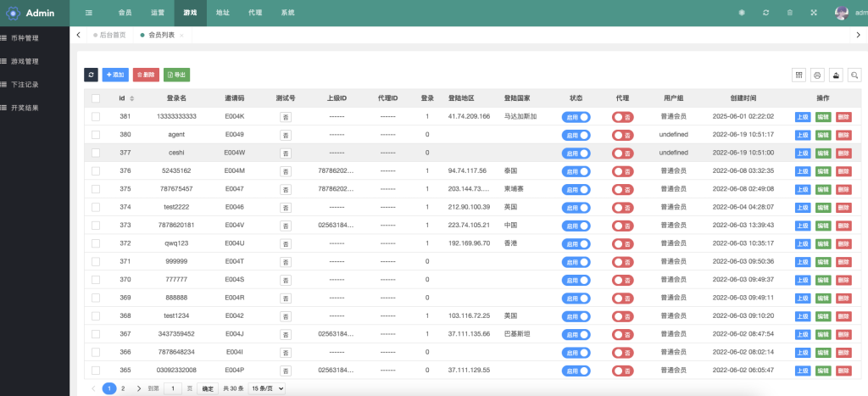
Task: Go to previous page with pagination left arrow
Action: (93, 388)
